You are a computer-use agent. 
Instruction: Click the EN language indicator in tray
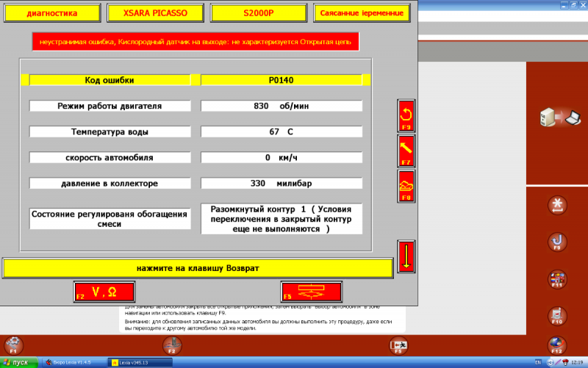(538, 362)
